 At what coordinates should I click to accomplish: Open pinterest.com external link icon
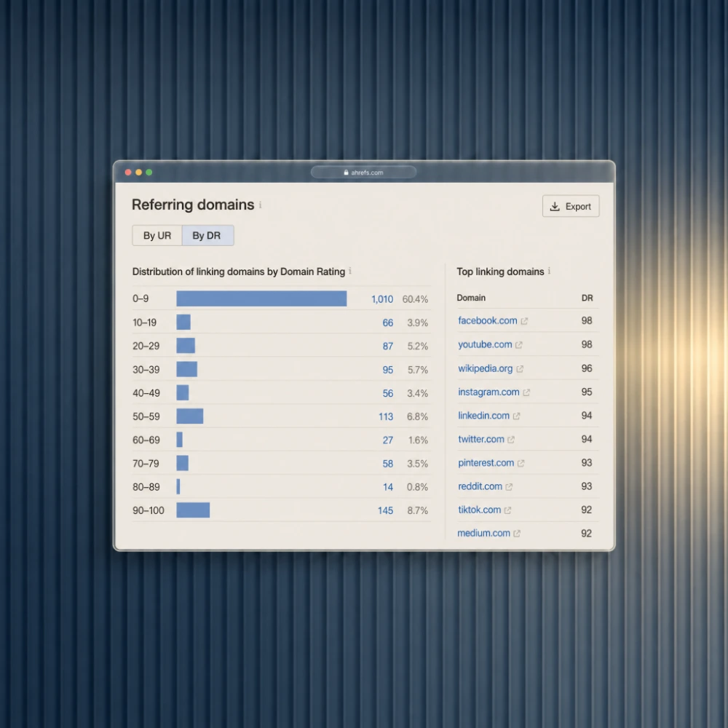[521, 463]
